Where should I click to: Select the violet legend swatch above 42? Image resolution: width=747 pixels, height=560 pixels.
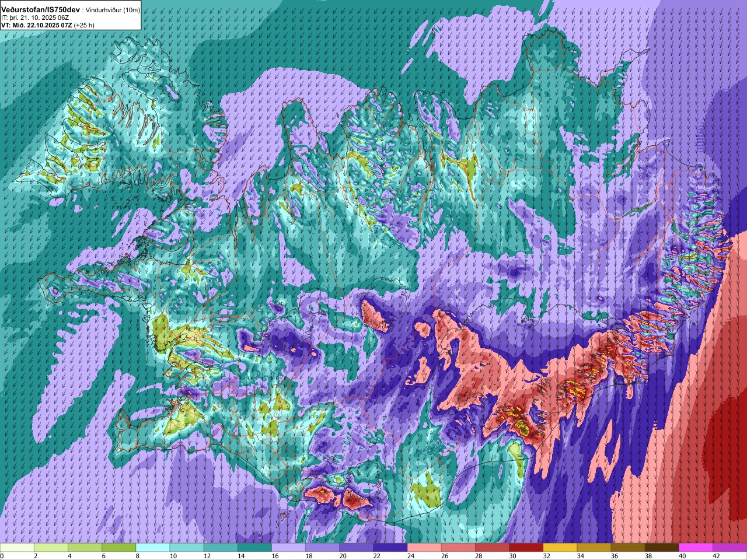point(729,548)
